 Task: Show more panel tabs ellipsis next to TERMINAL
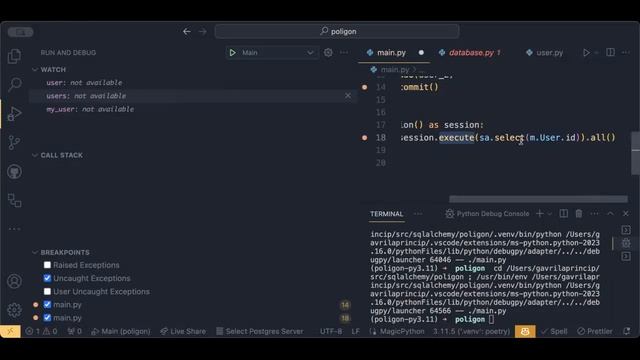click(418, 214)
